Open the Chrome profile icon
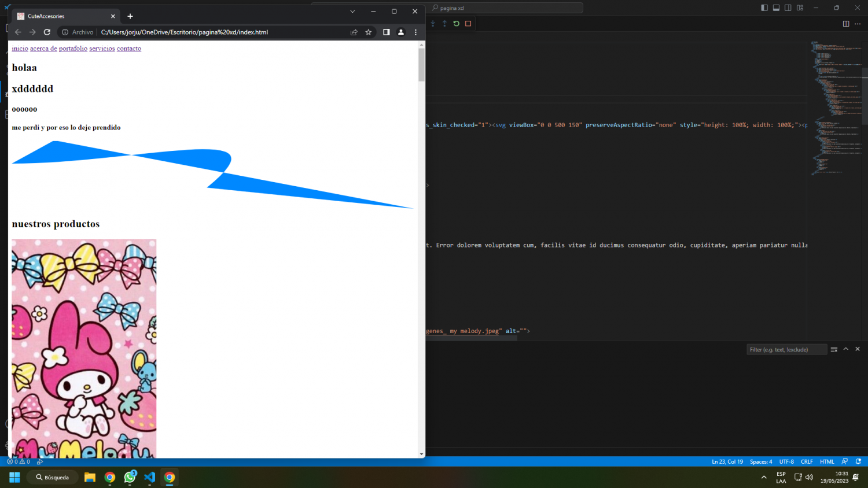The height and width of the screenshot is (488, 868). click(x=400, y=32)
